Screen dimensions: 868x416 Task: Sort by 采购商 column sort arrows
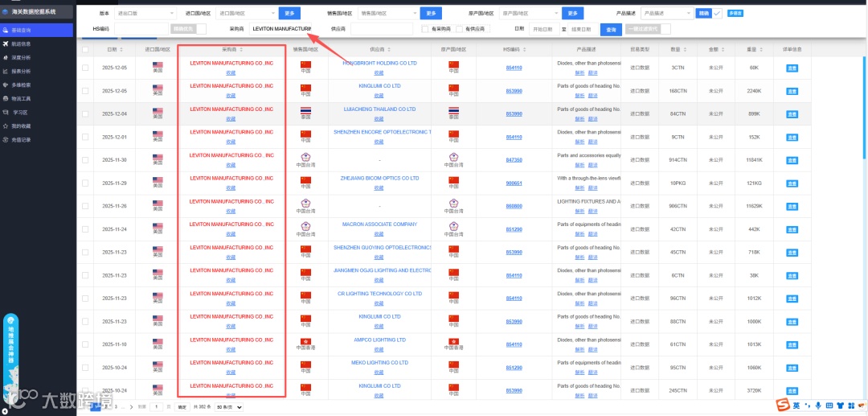tap(243, 49)
